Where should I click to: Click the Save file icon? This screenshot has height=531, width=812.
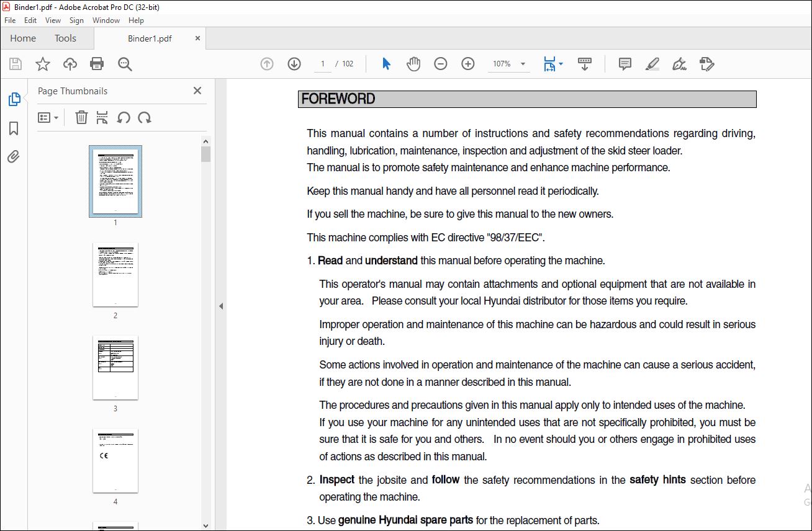click(x=16, y=64)
